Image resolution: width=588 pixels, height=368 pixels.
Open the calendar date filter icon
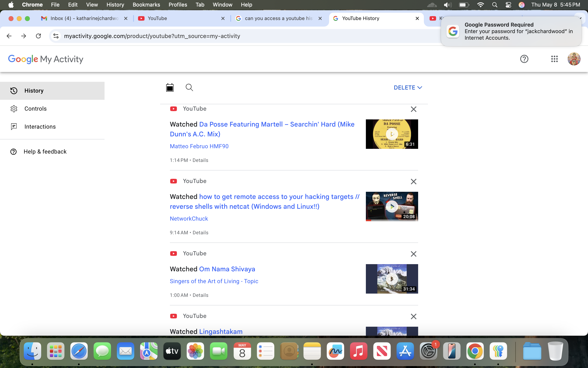[170, 87]
